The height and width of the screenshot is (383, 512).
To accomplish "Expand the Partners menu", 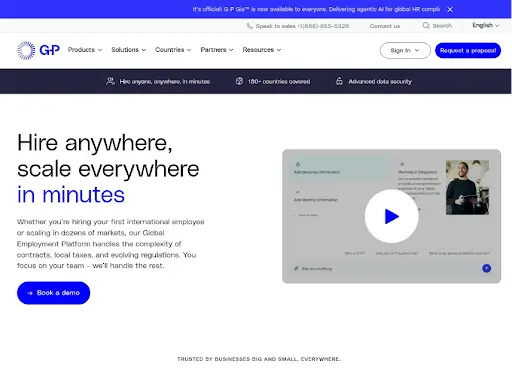I will pyautogui.click(x=217, y=50).
